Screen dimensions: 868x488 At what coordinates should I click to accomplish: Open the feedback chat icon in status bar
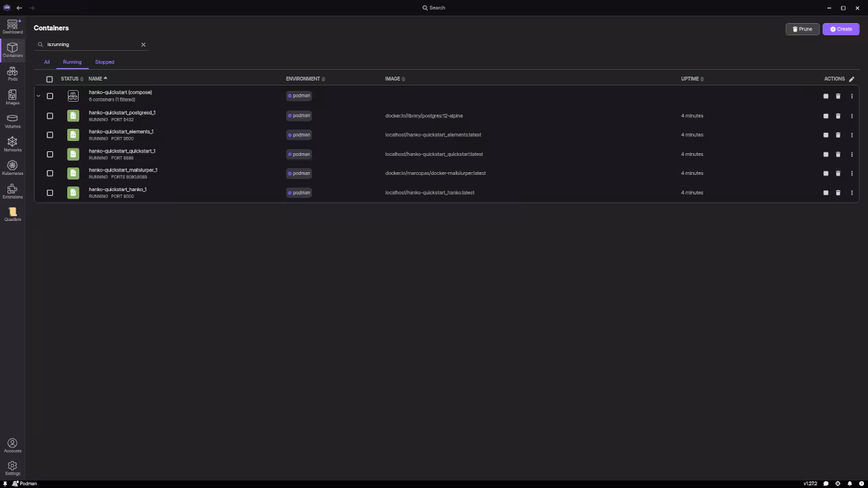(826, 484)
